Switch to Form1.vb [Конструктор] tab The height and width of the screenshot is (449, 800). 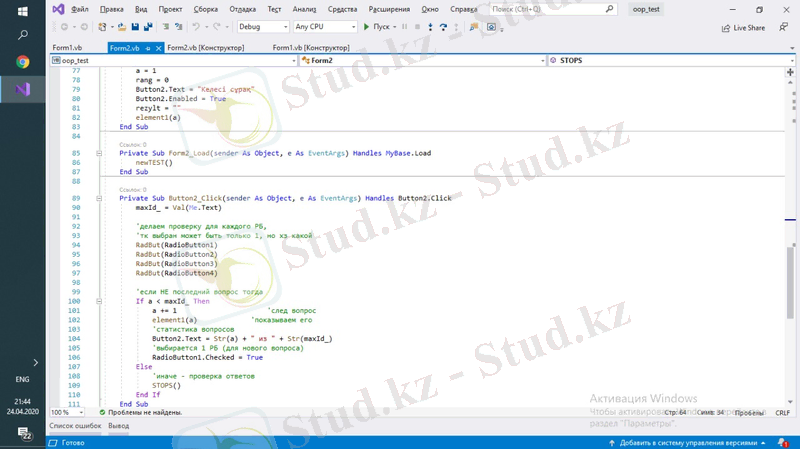tap(311, 47)
